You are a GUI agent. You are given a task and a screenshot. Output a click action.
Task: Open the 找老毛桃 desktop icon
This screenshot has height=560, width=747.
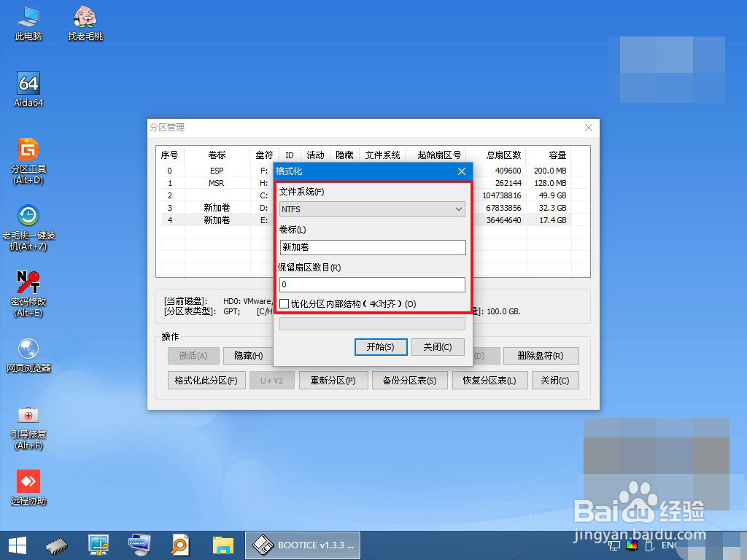coord(85,24)
